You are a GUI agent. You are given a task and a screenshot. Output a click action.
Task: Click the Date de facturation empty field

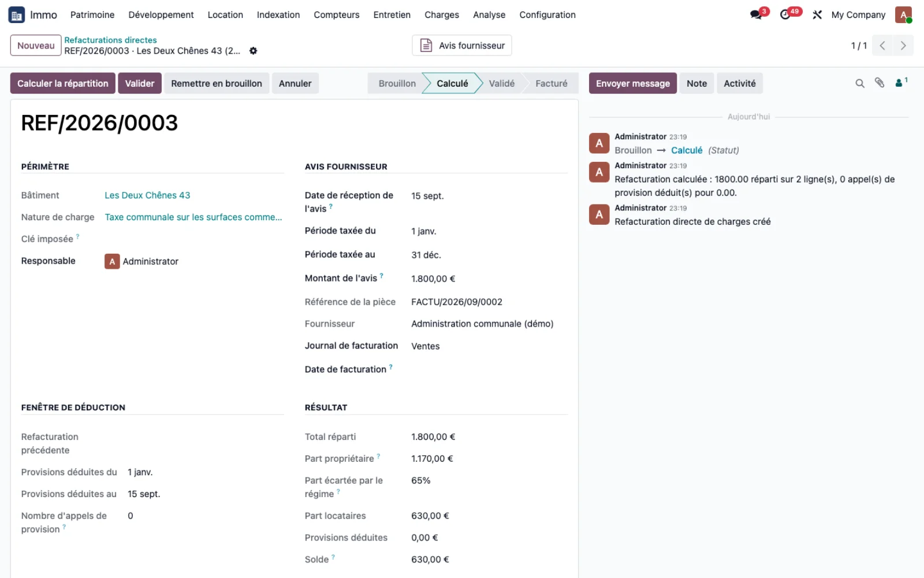489,369
